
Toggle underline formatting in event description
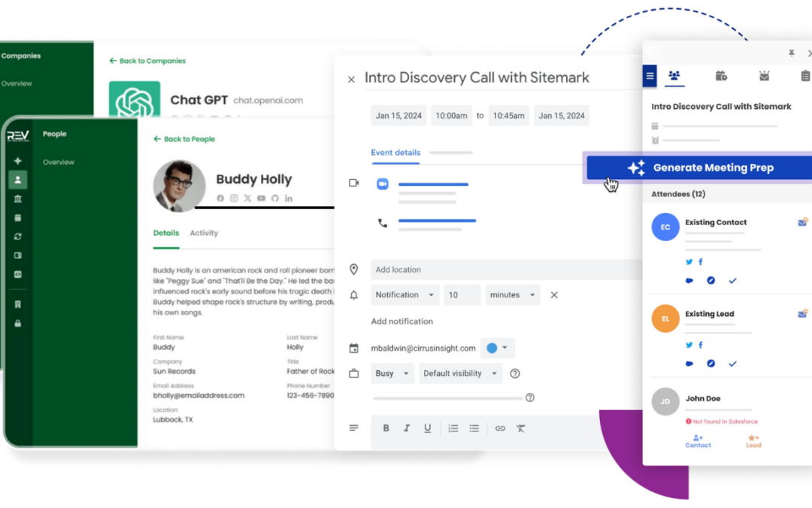[x=427, y=428]
